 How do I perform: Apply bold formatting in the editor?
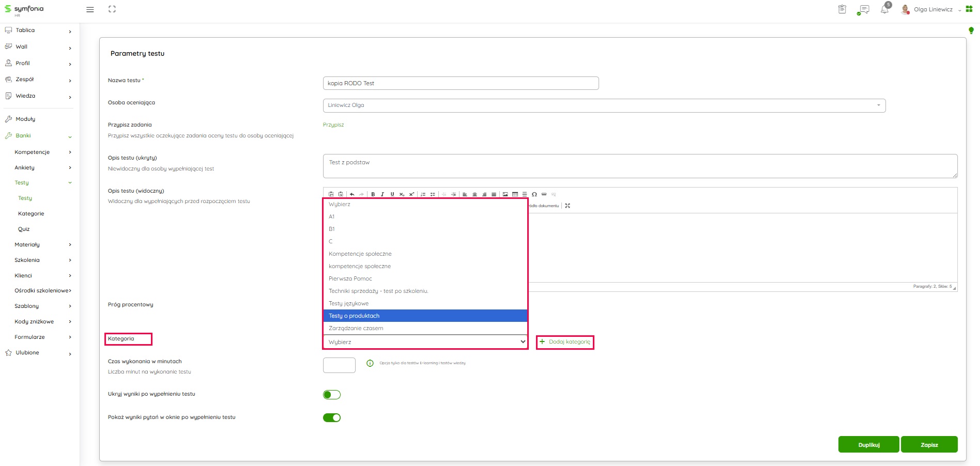(373, 194)
